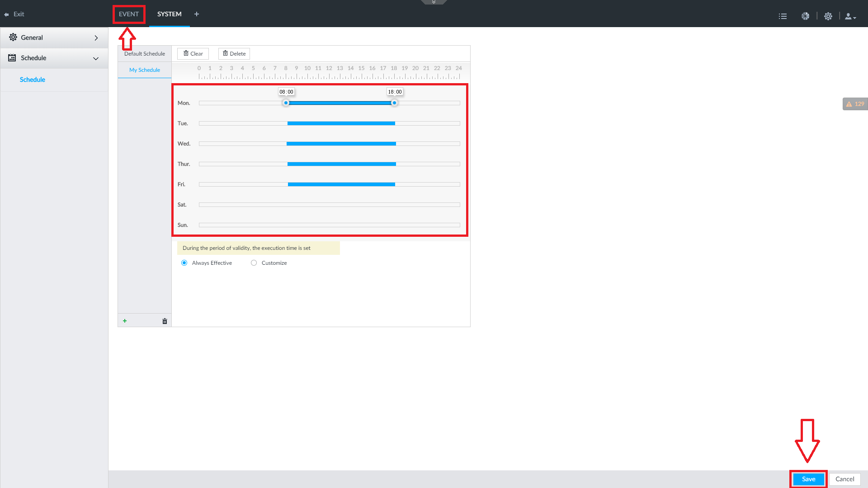
Task: Click the Delete button above the timeline
Action: [234, 54]
